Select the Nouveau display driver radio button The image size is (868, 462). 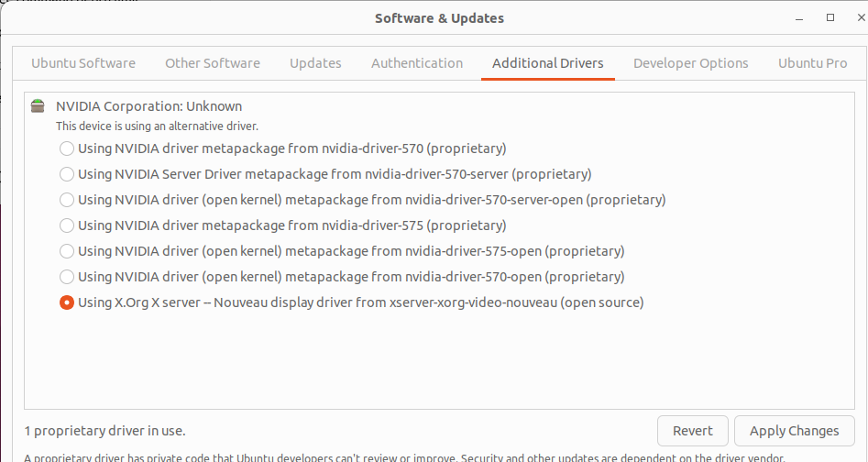click(x=66, y=302)
